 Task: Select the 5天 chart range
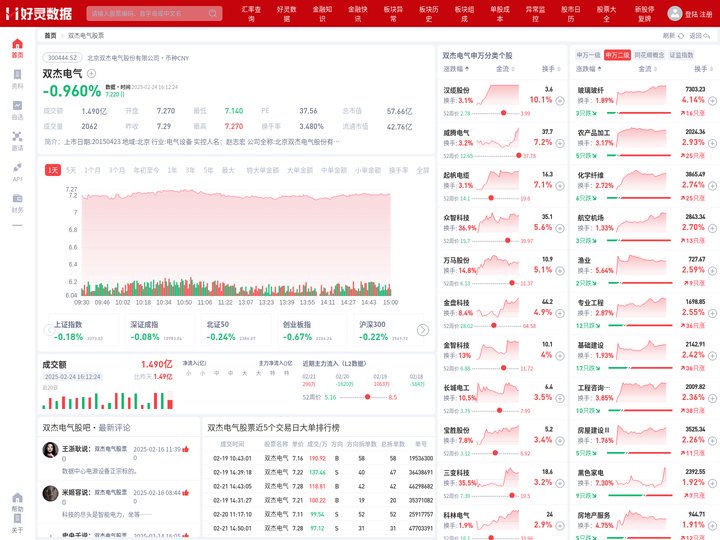(x=71, y=170)
